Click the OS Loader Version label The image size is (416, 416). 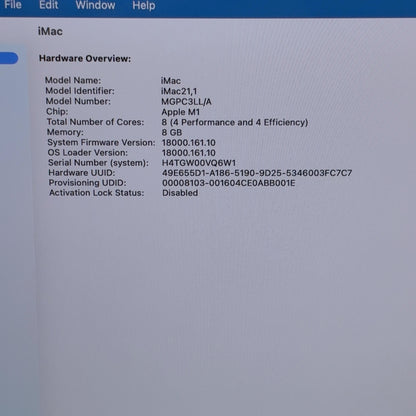[88, 152]
